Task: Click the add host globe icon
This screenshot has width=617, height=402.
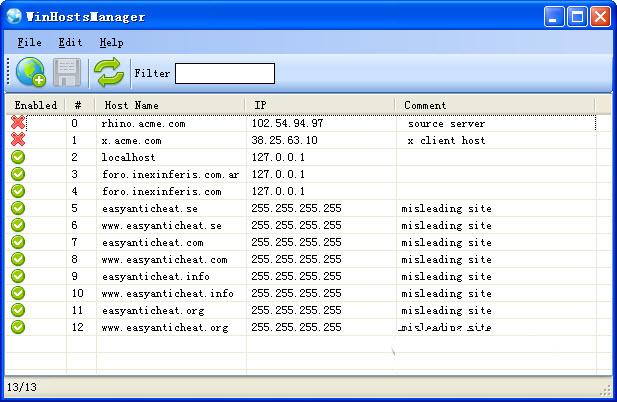Action: tap(31, 73)
